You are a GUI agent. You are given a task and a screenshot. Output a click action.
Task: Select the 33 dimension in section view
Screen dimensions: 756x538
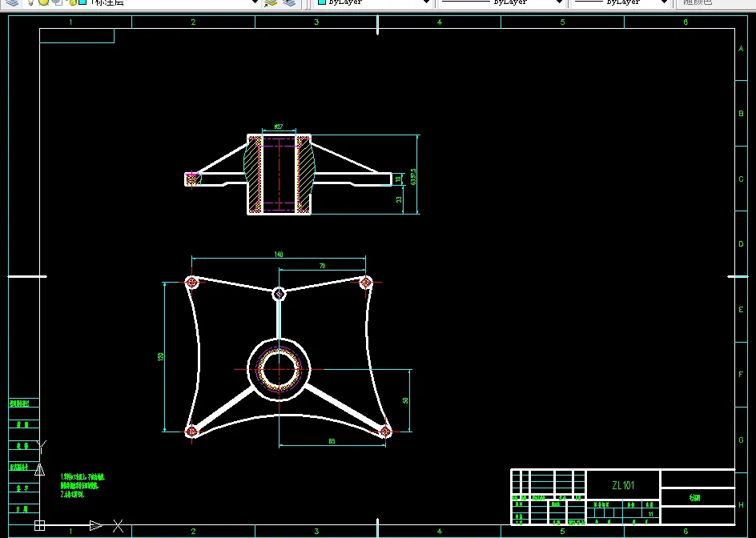point(399,199)
